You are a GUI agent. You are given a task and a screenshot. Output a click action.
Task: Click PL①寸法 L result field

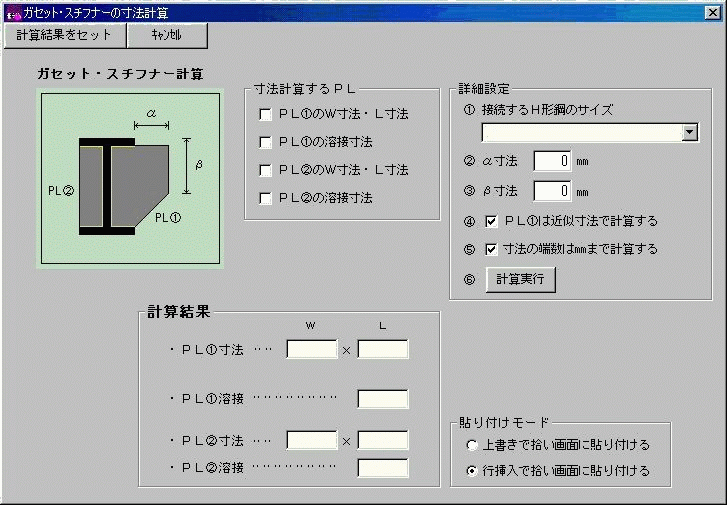(383, 349)
